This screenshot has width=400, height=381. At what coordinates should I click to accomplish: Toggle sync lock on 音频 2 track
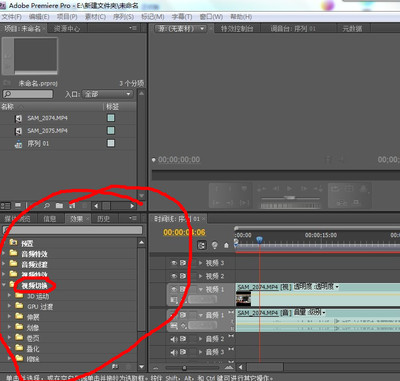pos(183,339)
